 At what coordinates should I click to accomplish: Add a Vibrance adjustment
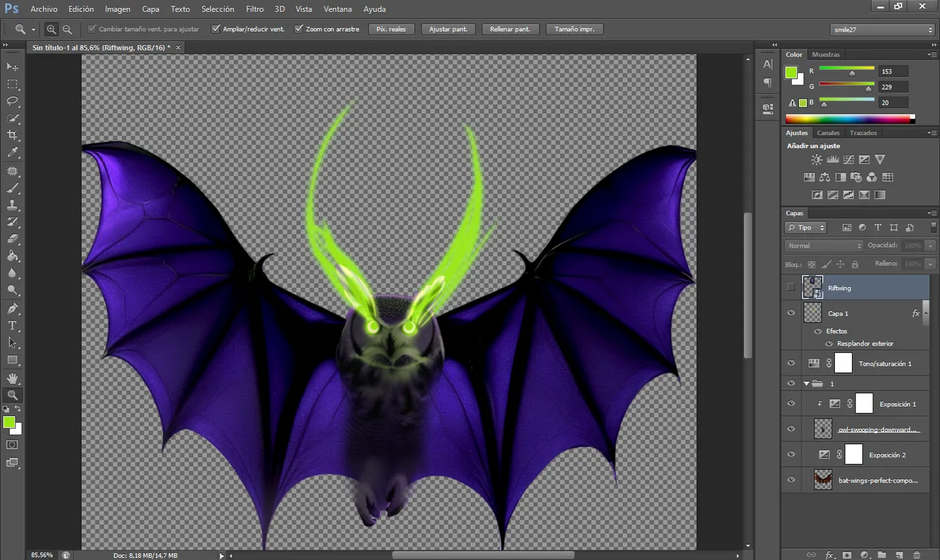point(880,159)
